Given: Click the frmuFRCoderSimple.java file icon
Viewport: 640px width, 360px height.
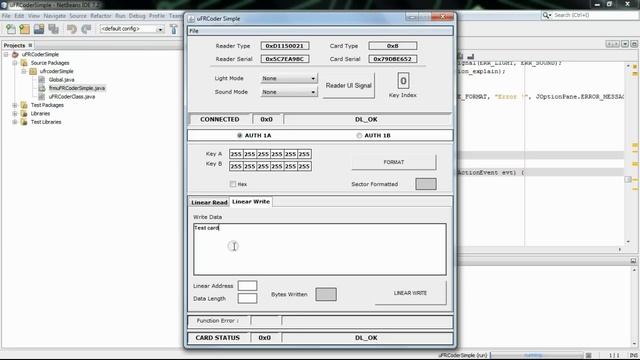Looking at the screenshot, I should pyautogui.click(x=42, y=88).
